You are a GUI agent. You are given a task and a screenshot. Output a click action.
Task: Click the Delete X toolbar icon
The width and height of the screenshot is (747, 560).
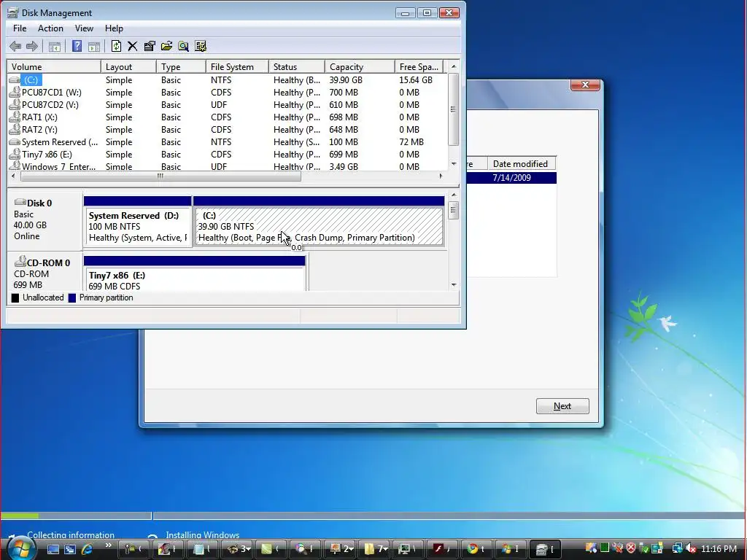(133, 46)
